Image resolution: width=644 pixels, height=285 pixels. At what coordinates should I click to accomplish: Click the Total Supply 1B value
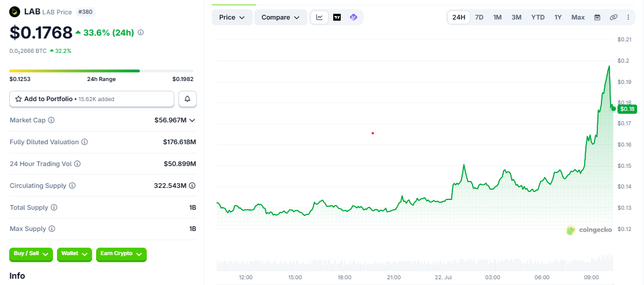click(x=193, y=207)
